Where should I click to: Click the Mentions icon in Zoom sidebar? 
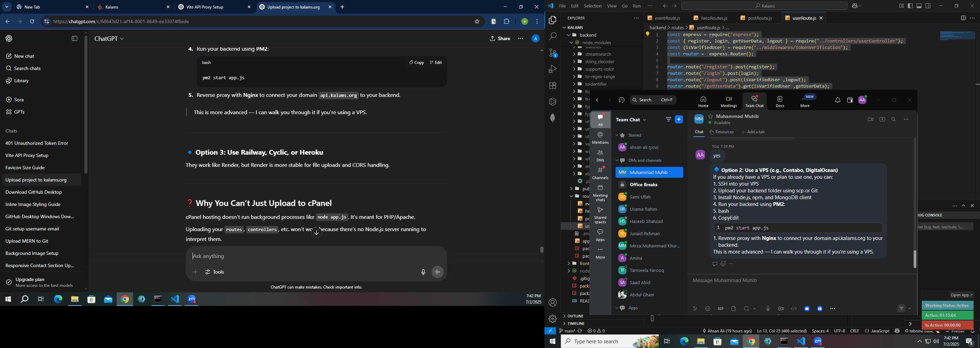[x=600, y=138]
